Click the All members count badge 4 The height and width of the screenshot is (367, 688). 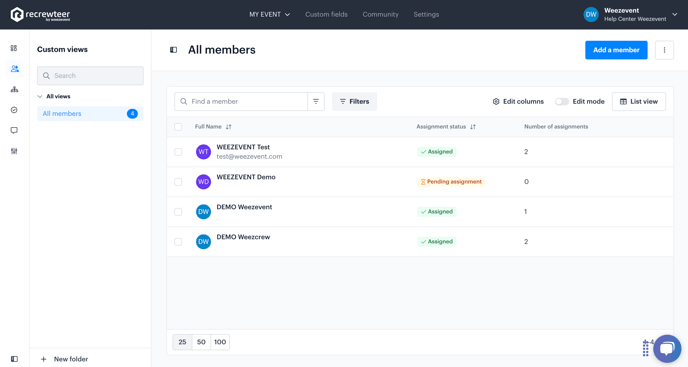132,114
